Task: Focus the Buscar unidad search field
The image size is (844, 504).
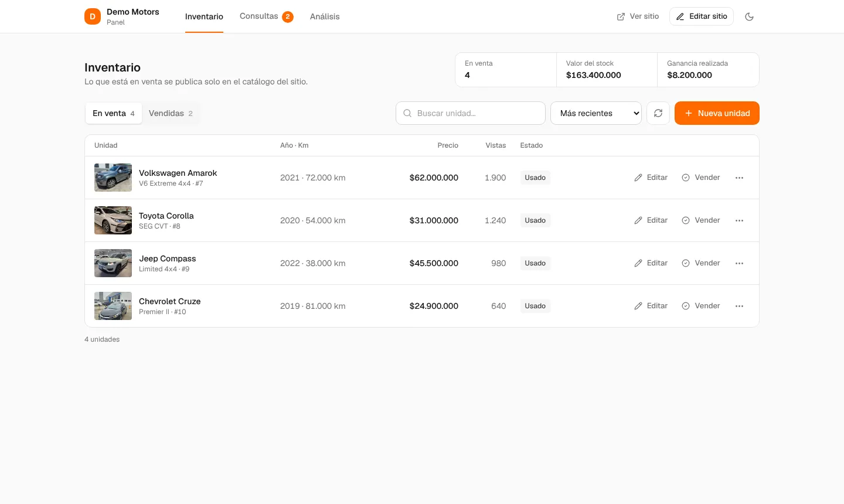Action: [x=471, y=113]
